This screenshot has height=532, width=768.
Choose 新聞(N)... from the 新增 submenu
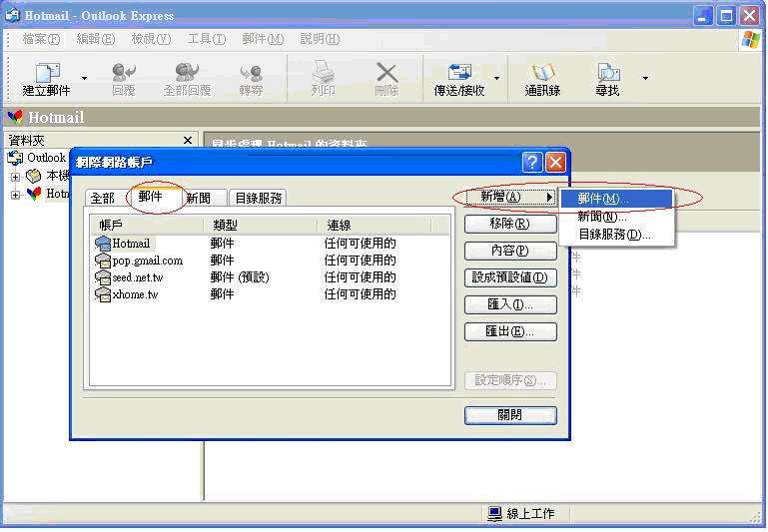click(616, 216)
